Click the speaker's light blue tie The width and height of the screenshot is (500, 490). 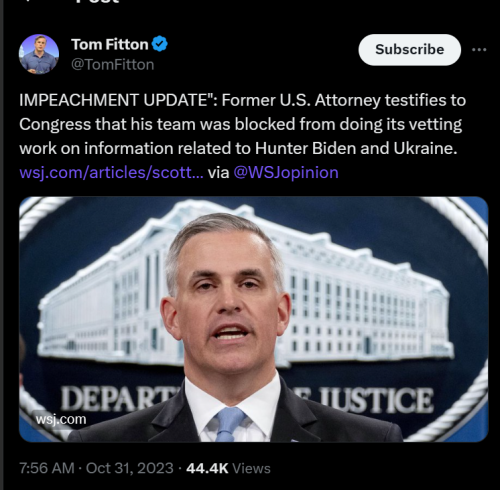(228, 424)
